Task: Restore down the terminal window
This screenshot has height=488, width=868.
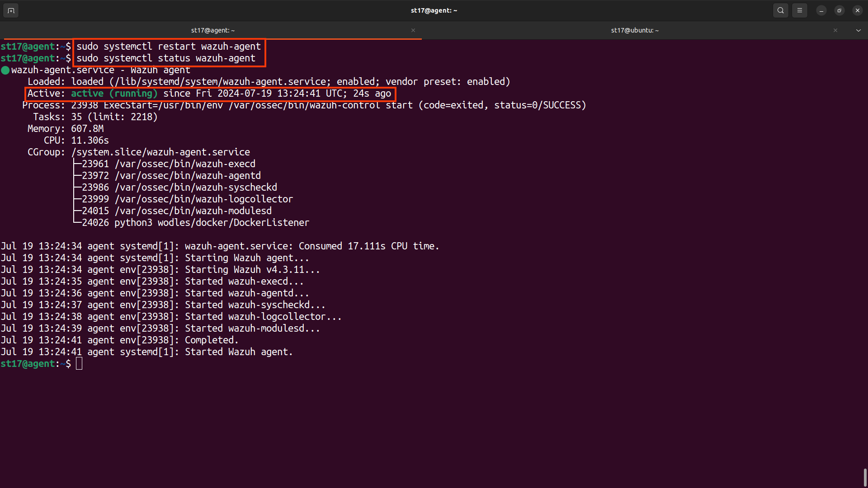Action: coord(840,10)
